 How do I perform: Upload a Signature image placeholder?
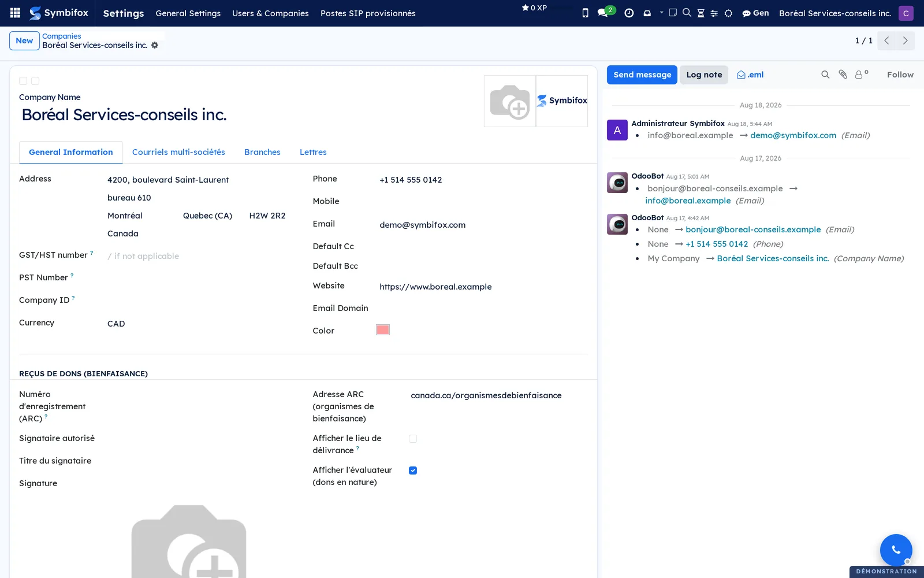pyautogui.click(x=189, y=540)
